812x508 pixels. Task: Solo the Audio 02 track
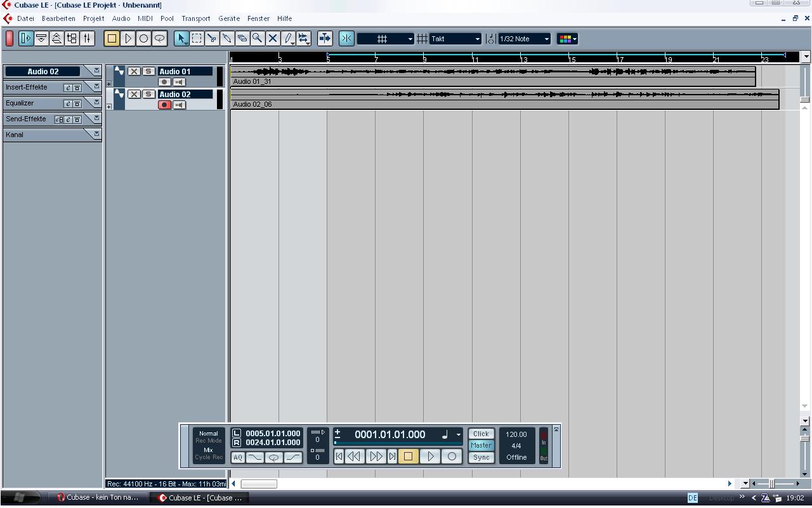point(148,94)
